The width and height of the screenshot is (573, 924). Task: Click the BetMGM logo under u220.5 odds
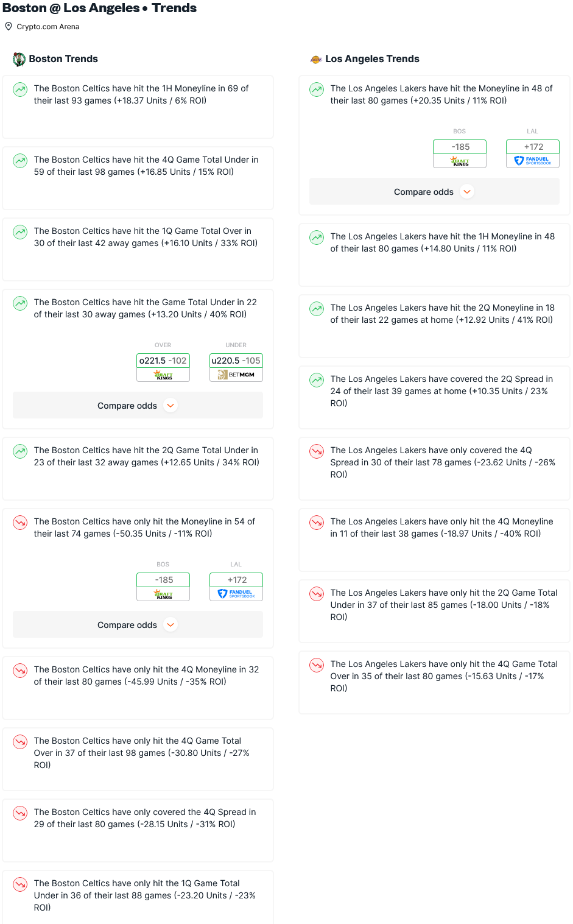click(236, 375)
